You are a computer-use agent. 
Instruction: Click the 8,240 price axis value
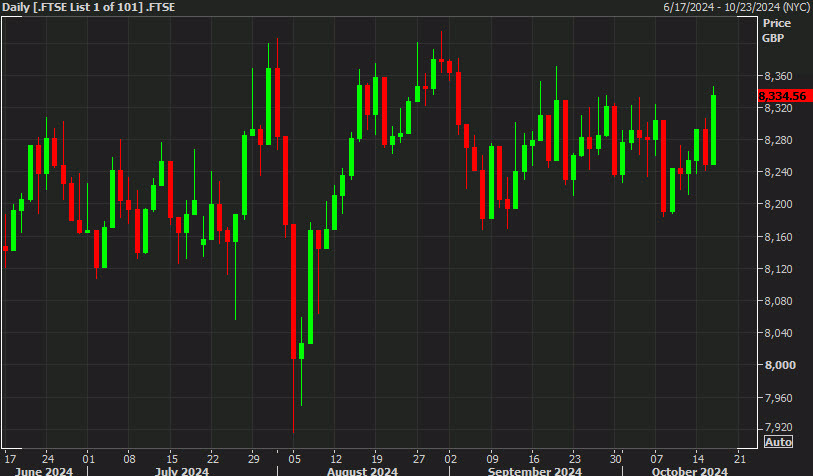coord(778,172)
